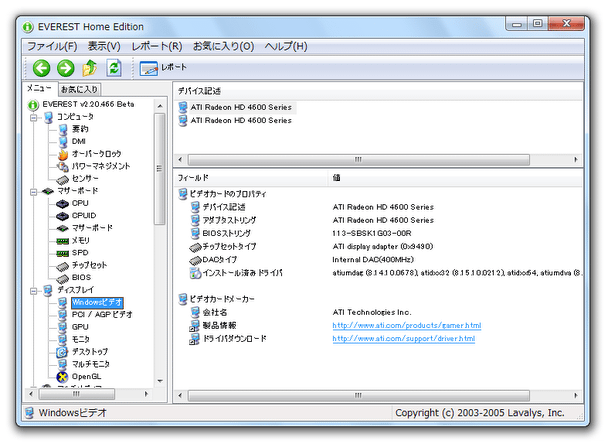Open the ファイル(F) menu
Screen dimensions: 608x444
(x=52, y=47)
